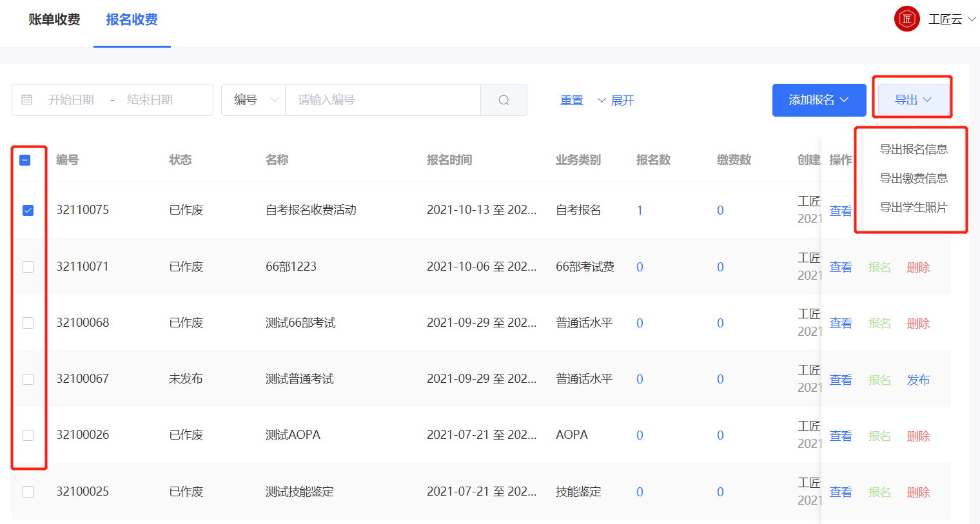Choose 导出报名信息 from export menu
980x524 pixels.
914,149
